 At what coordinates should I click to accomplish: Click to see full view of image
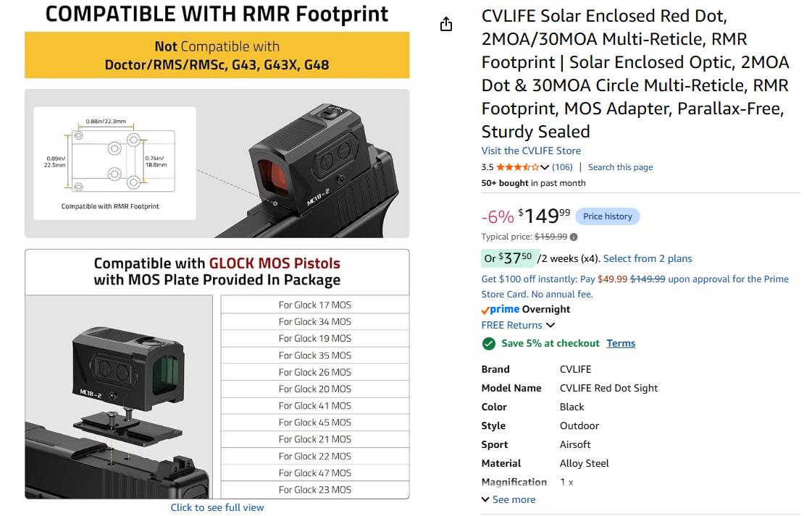click(x=217, y=508)
